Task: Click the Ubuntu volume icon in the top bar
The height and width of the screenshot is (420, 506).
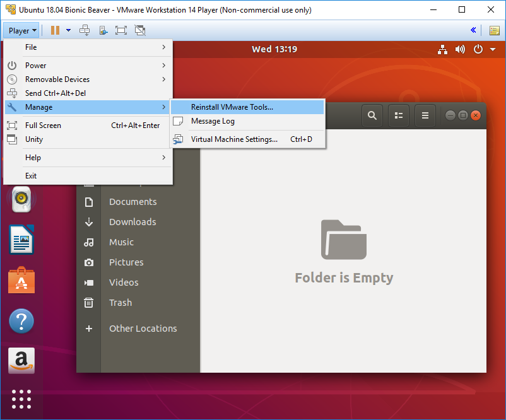Action: 460,49
